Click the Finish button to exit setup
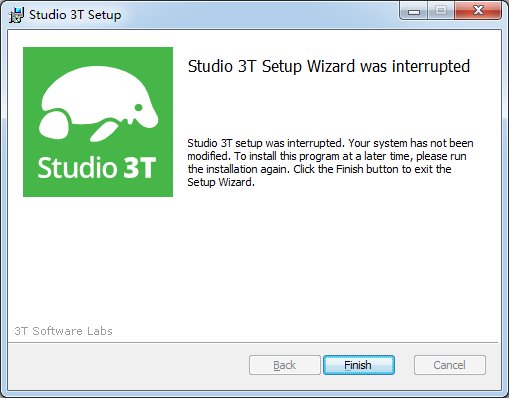This screenshot has height=398, width=509. coord(359,365)
